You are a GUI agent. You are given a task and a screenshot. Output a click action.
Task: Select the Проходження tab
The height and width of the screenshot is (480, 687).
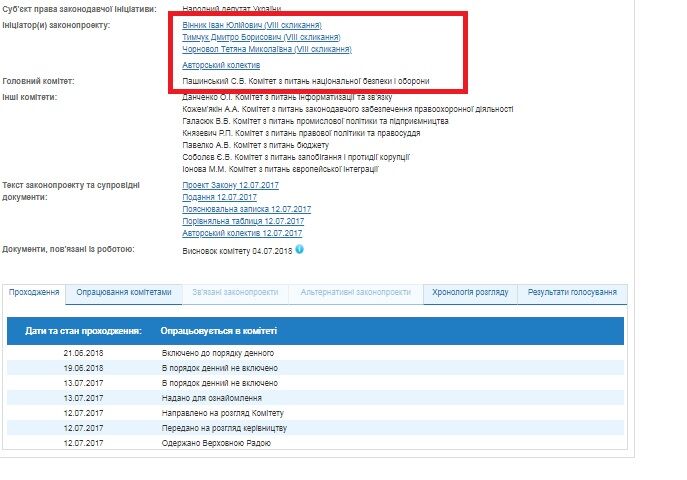35,293
